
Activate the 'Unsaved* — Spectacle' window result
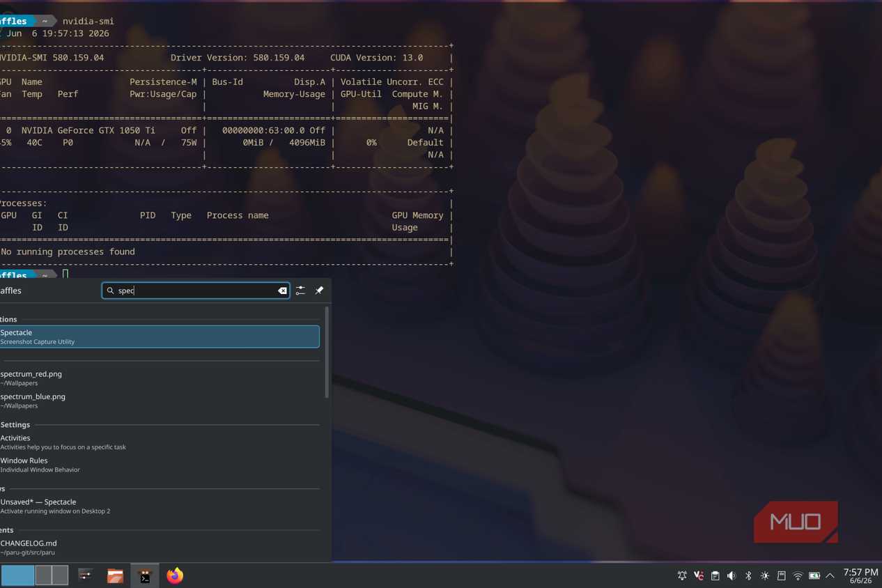point(160,506)
